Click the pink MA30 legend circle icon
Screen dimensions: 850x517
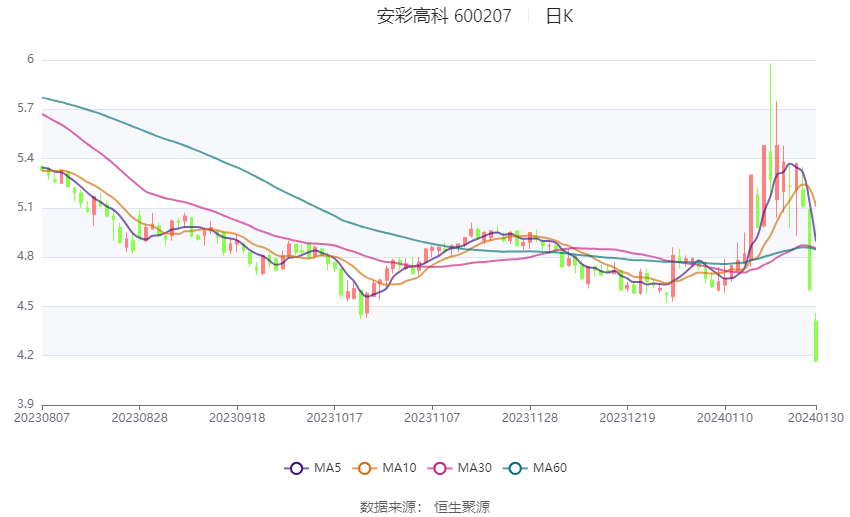click(x=440, y=469)
